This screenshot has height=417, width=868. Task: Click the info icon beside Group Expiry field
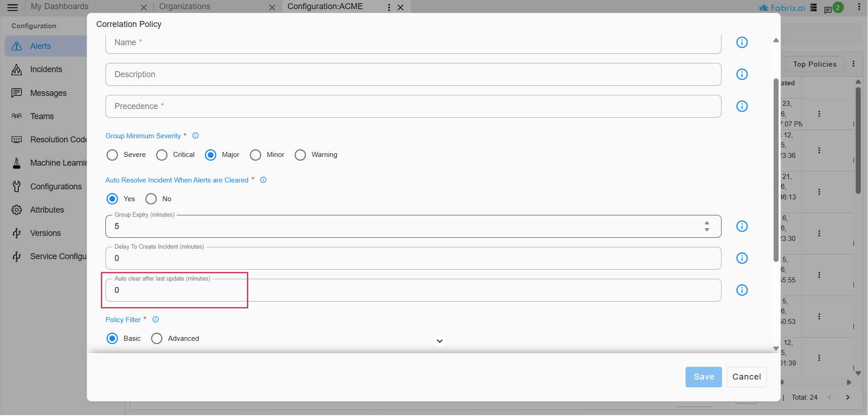[742, 226]
